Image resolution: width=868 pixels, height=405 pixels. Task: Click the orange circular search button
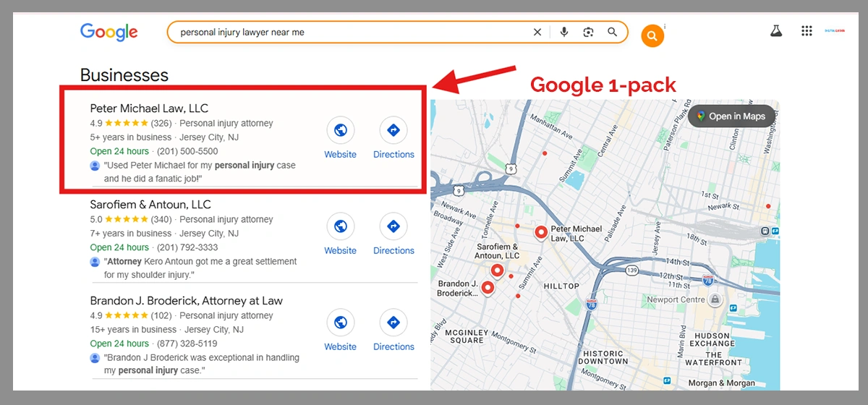point(652,35)
